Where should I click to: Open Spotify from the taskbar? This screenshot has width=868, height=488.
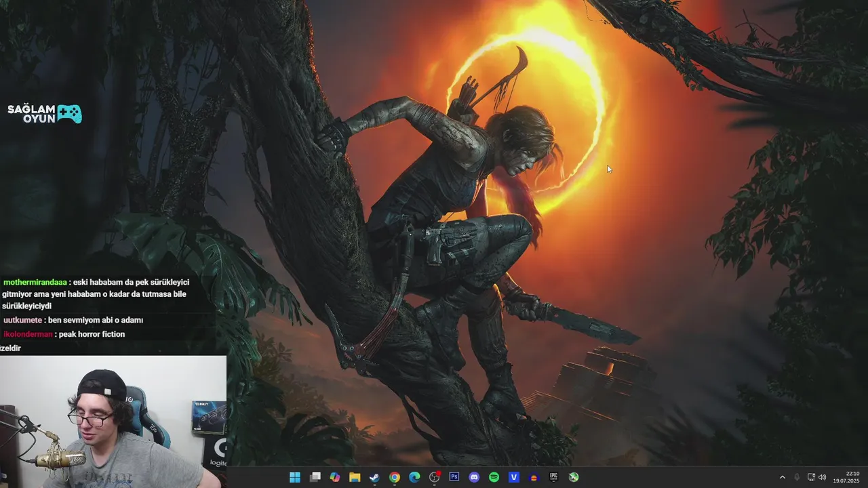tap(494, 477)
